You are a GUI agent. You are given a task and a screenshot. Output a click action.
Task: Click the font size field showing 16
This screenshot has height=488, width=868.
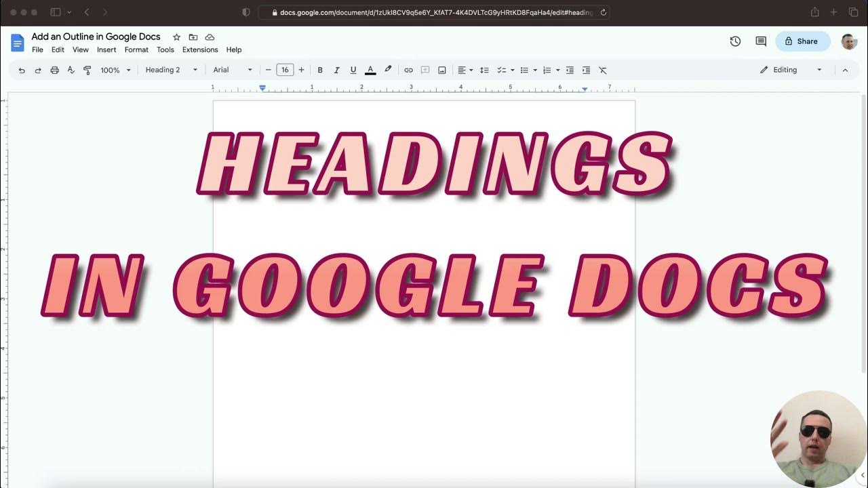(285, 70)
